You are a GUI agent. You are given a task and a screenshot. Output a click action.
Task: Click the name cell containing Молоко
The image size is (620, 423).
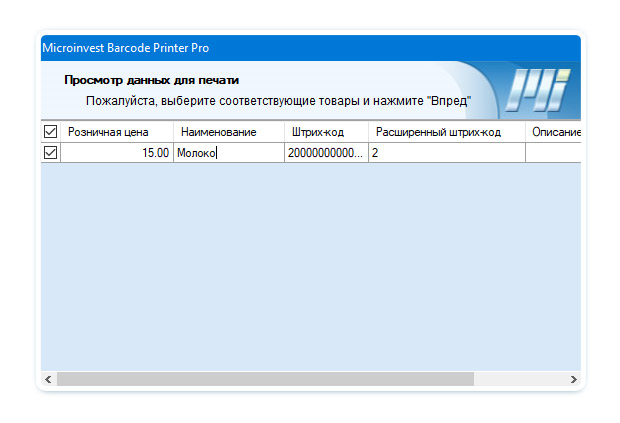pyautogui.click(x=229, y=153)
